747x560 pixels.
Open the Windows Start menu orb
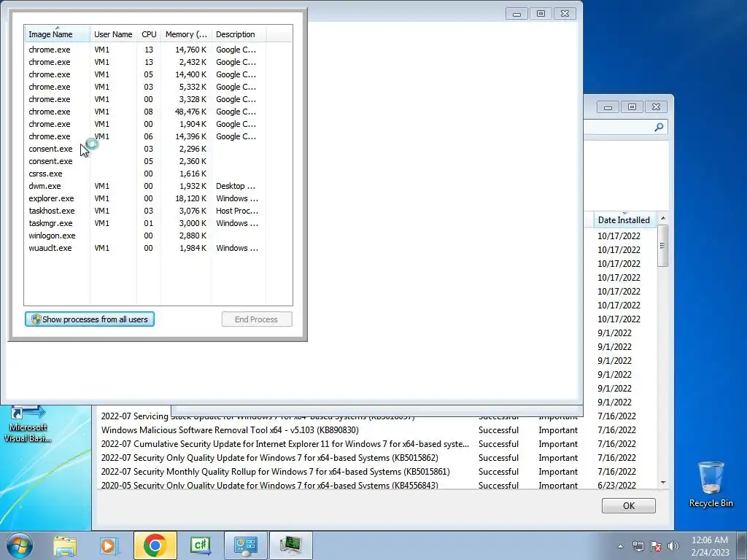(x=19, y=545)
